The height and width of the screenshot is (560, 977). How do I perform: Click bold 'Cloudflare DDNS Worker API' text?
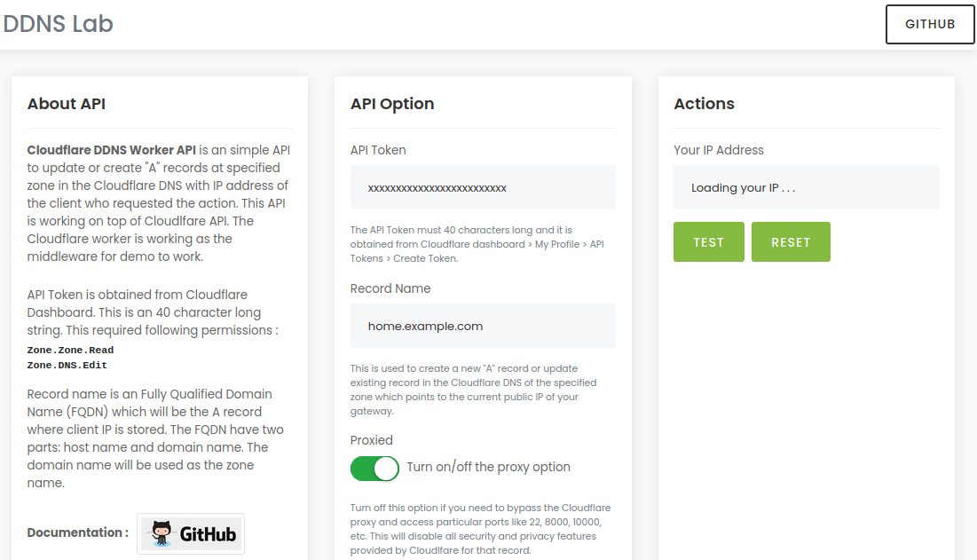[x=112, y=150]
